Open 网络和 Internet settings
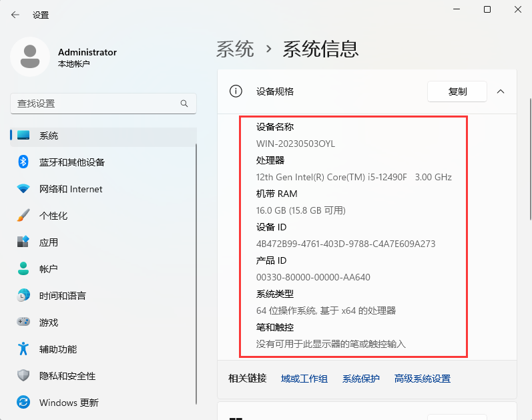 103,189
